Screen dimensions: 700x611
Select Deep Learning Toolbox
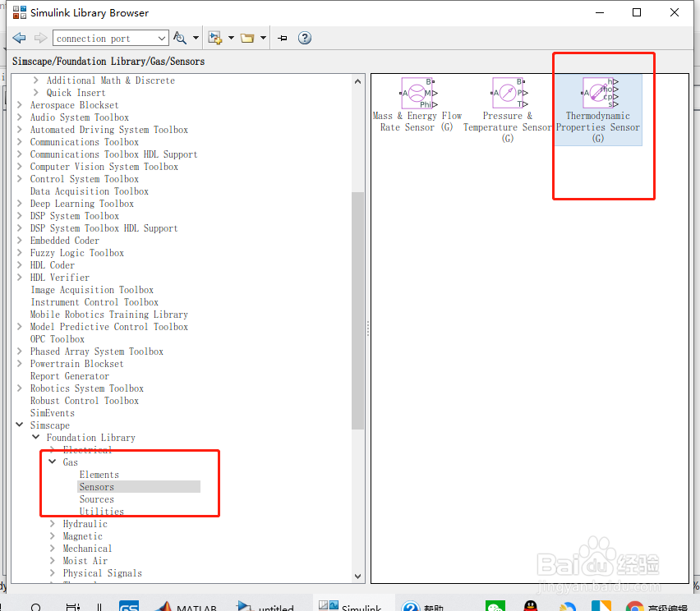coord(81,204)
